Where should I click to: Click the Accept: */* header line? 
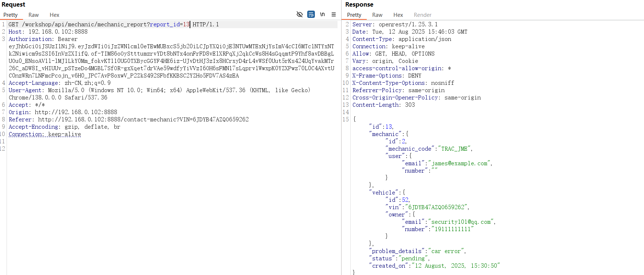27,105
